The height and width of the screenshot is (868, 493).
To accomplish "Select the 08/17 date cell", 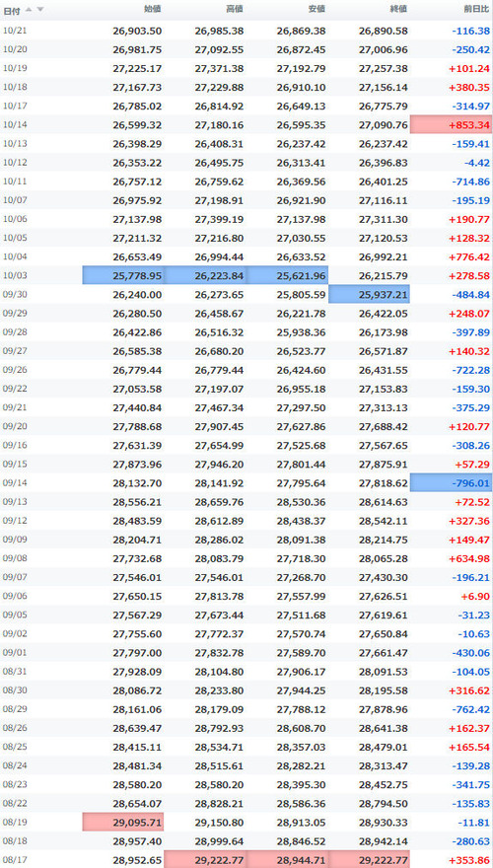I will point(15,860).
